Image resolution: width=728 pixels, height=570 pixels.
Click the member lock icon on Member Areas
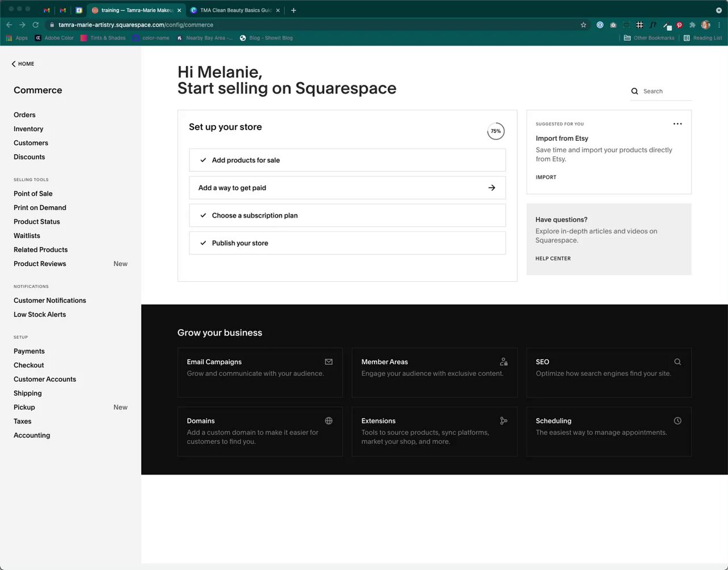coord(503,362)
